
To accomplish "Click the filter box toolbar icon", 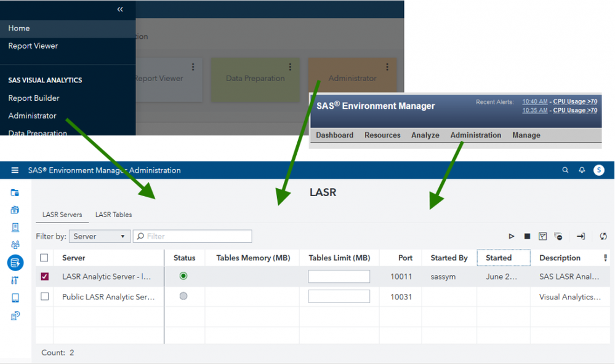I will coord(542,236).
